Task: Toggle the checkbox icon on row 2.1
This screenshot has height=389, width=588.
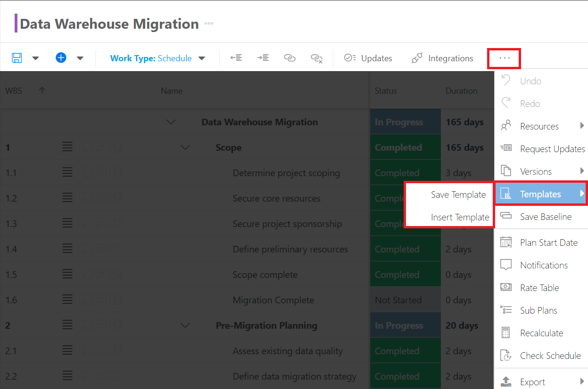Action: pyautogui.click(x=87, y=351)
